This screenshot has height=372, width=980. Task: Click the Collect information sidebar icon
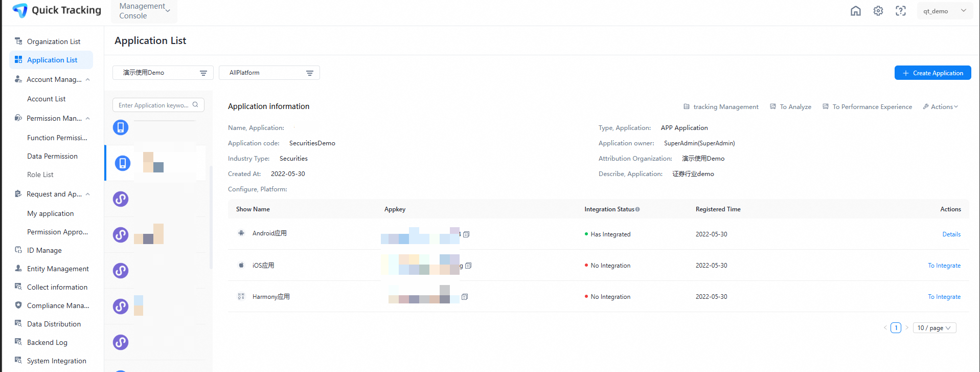point(18,287)
